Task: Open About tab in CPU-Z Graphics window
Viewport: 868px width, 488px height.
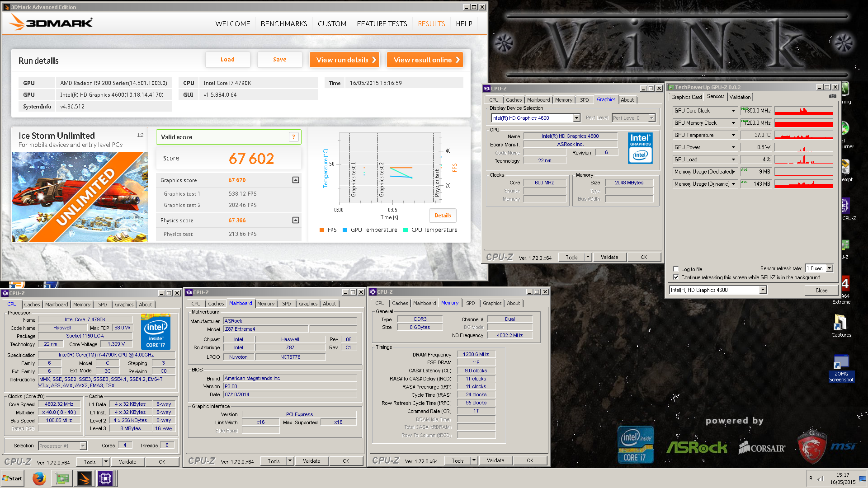Action: pos(627,100)
